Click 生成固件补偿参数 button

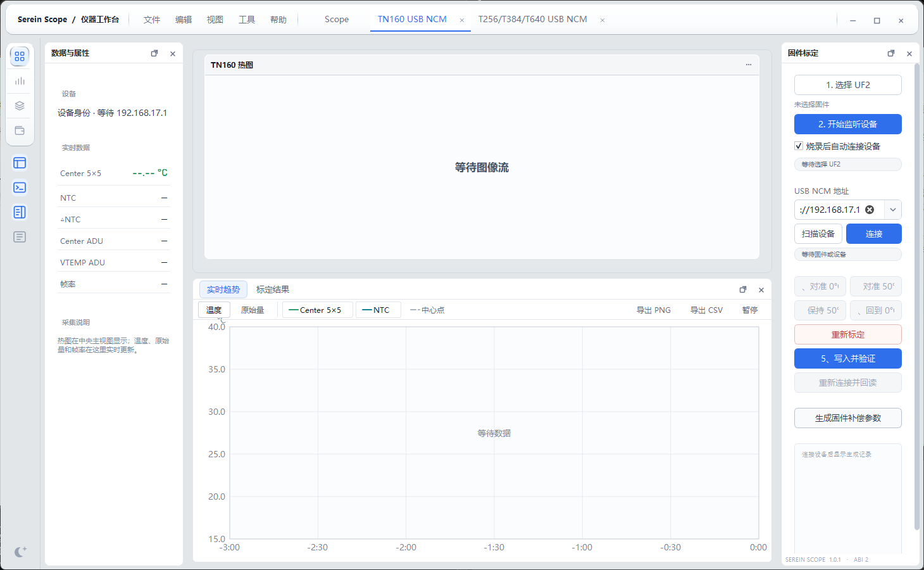(x=848, y=418)
